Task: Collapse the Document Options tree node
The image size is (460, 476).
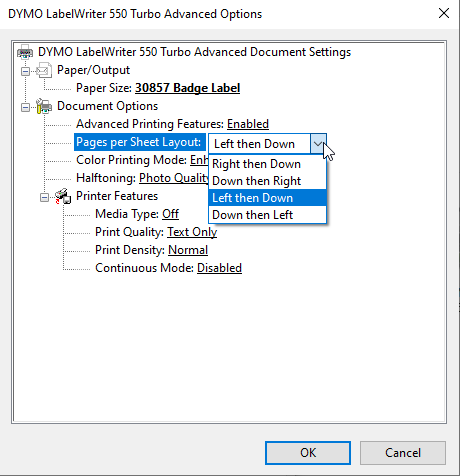Action: [25, 107]
